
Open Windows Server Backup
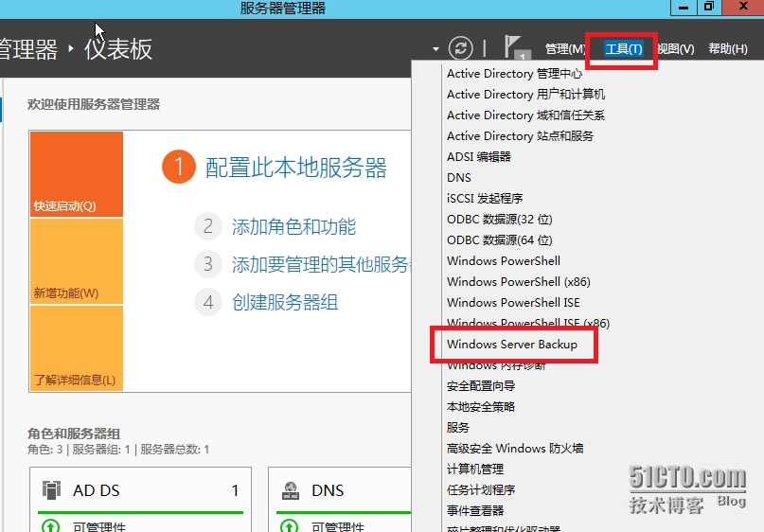512,345
